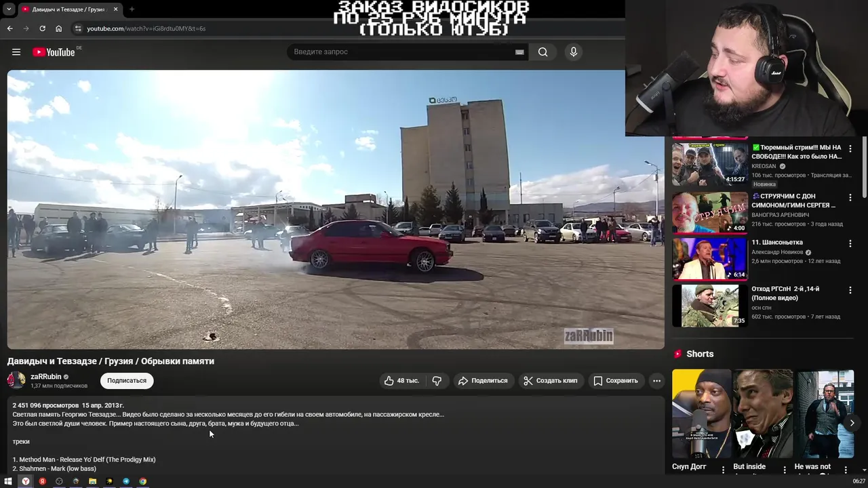Screen dimensions: 868x488
Task: Click the browser forward arrow
Action: pyautogui.click(x=26, y=28)
